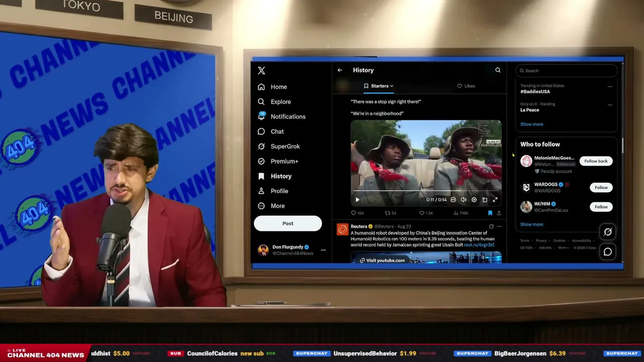Go to Explore in the sidebar
This screenshot has width=644, height=362.
274,102
